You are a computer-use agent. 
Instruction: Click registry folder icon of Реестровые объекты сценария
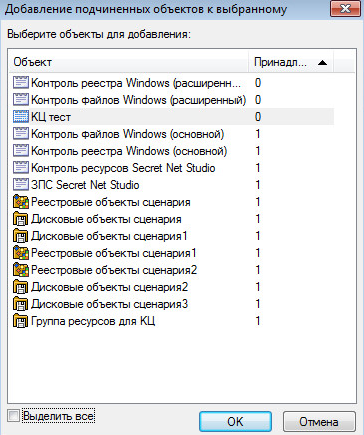pyautogui.click(x=21, y=202)
